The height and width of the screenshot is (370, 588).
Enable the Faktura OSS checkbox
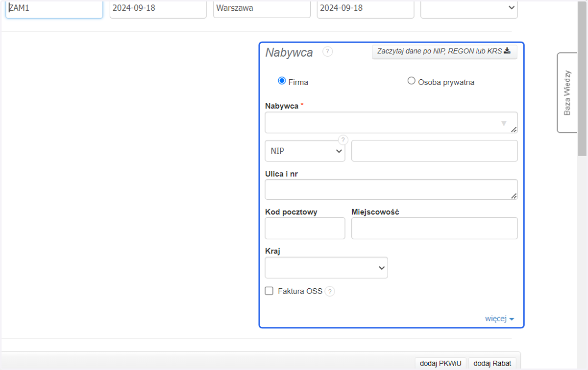tap(269, 291)
